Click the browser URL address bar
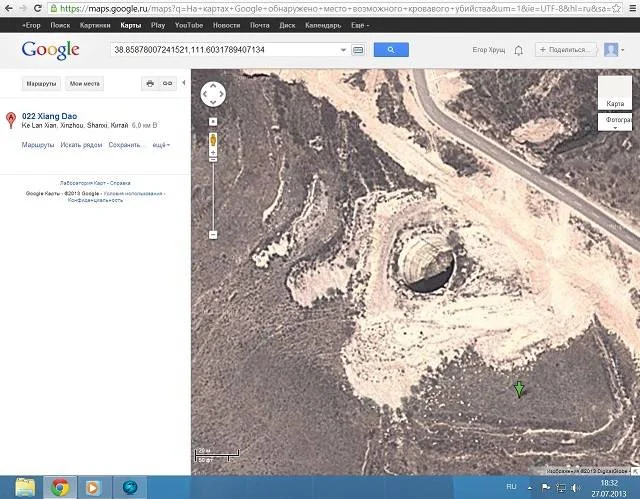Screen dimensions: 640x499 click(x=330, y=8)
